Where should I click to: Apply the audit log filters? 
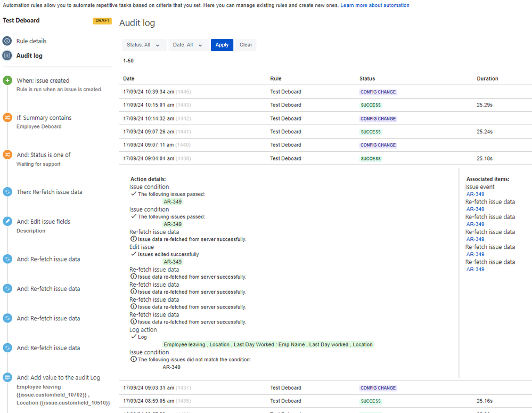(222, 45)
